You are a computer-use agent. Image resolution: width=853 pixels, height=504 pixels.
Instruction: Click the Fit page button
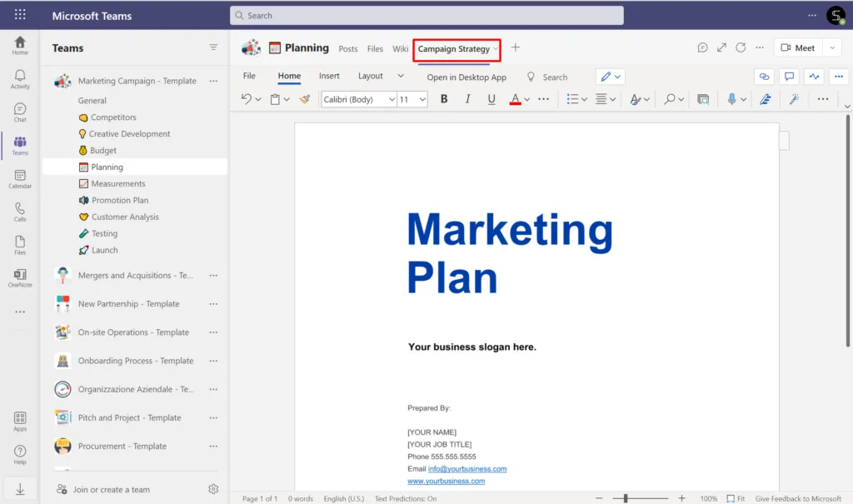tap(736, 498)
